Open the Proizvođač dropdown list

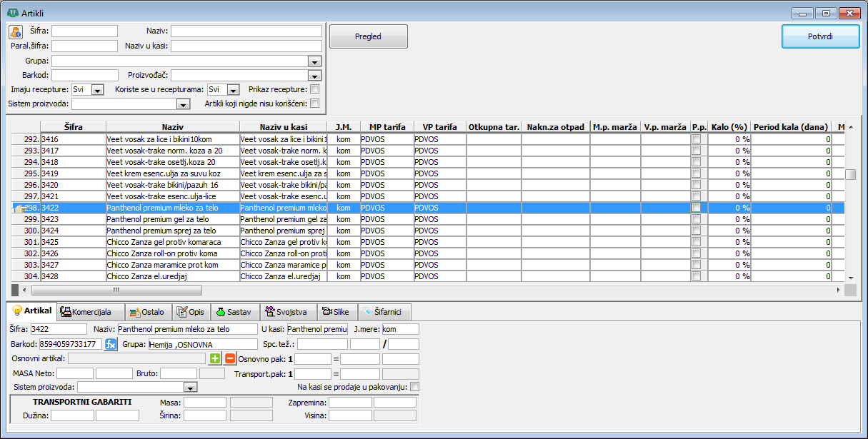tap(314, 76)
